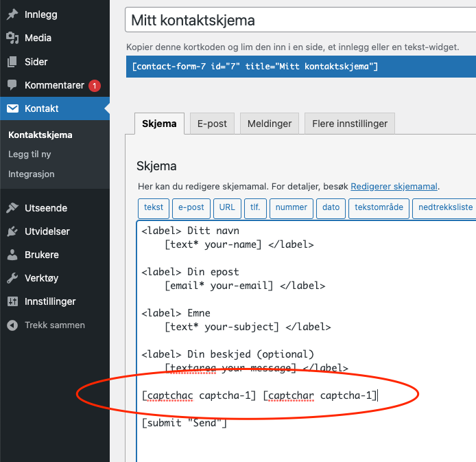Click the Kommentarer speech bubble icon
The height and width of the screenshot is (462, 476).
pos(12,84)
